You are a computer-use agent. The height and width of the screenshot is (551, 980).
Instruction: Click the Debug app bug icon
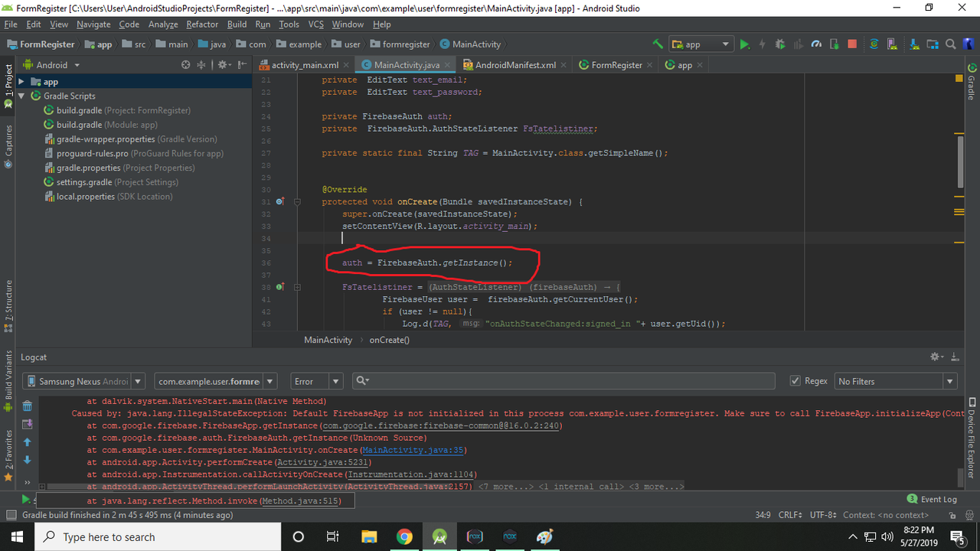coord(780,44)
